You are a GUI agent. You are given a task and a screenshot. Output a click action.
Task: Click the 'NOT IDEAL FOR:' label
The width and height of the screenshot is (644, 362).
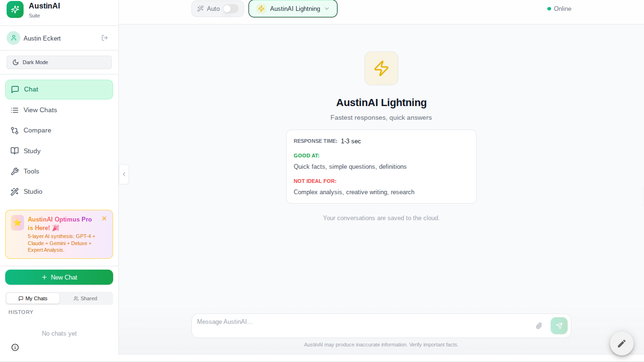[315, 181]
